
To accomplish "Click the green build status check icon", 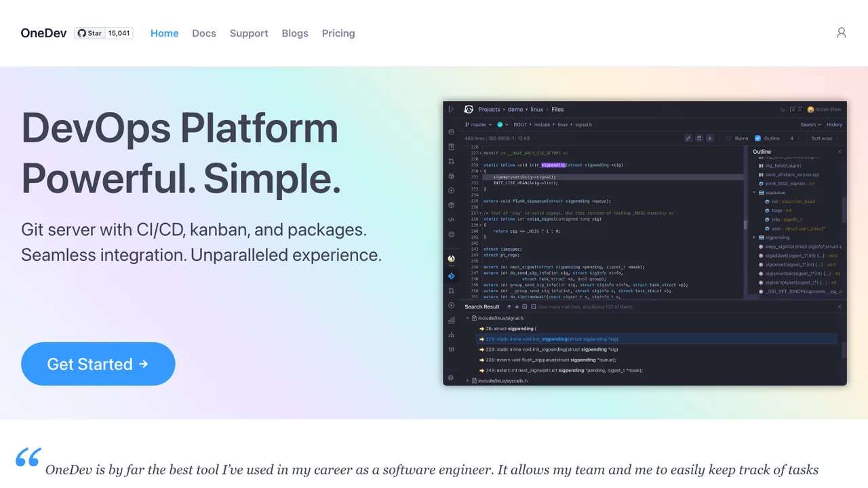I will [500, 125].
